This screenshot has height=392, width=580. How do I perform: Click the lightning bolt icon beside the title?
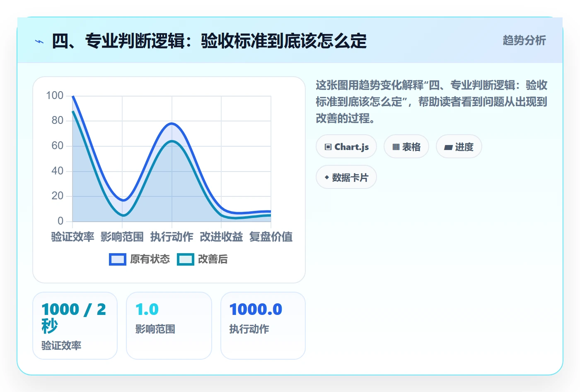click(39, 41)
